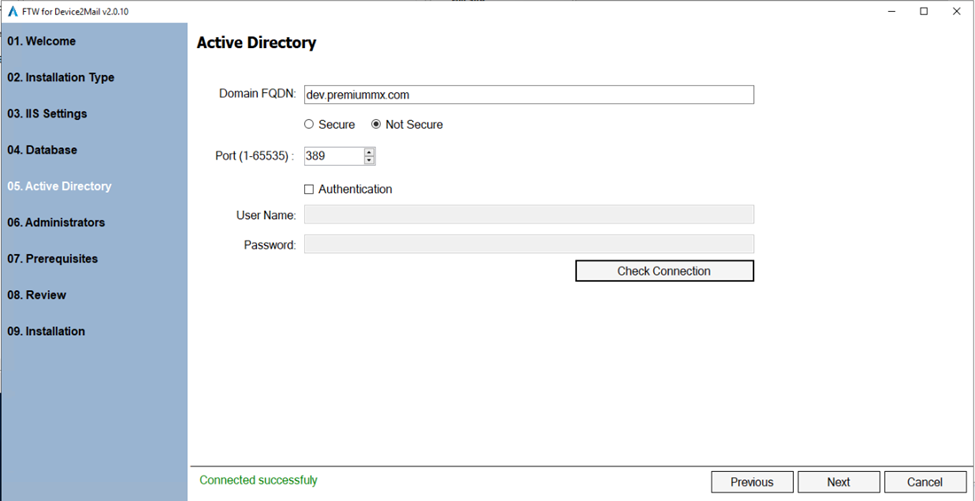Click the Domain FQDN text field

528,95
